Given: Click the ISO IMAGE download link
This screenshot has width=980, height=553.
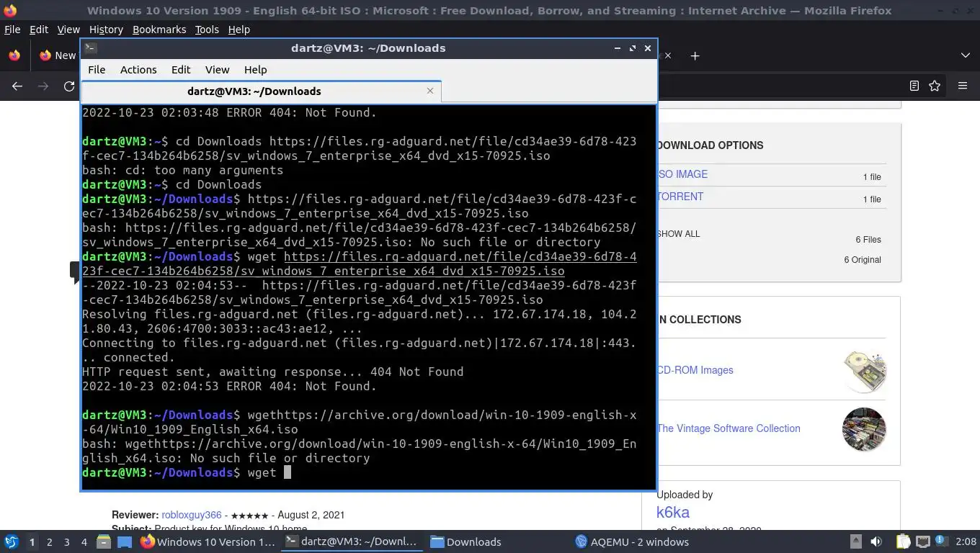Looking at the screenshot, I should point(682,174).
